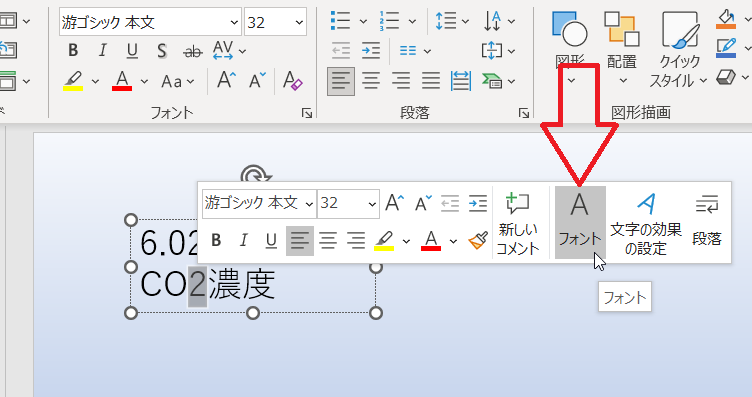Open the Arrange (配置) menu

(622, 48)
